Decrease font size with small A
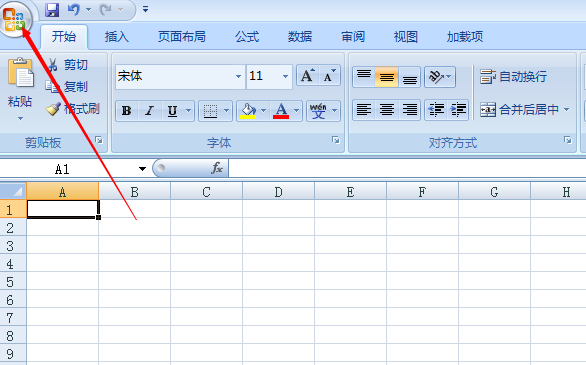Image resolution: width=586 pixels, height=365 pixels. click(329, 76)
